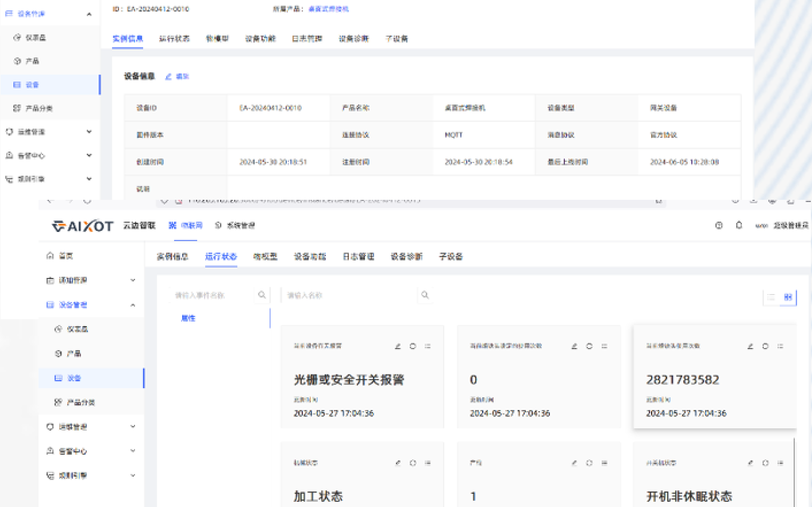Open notification bell in lower header

click(739, 225)
